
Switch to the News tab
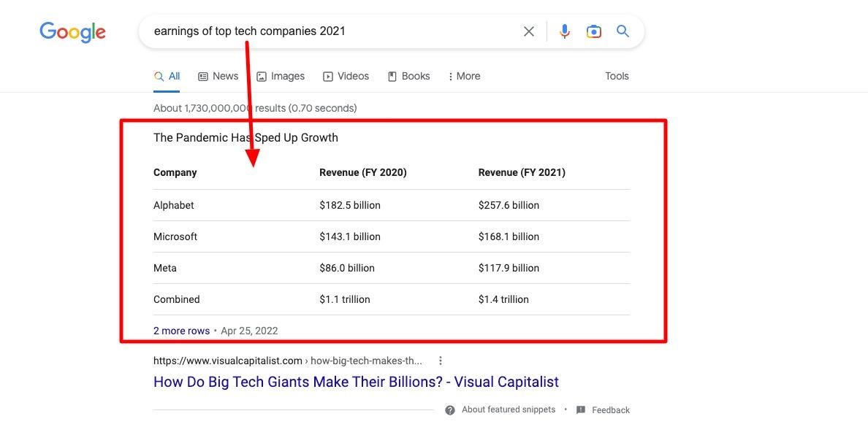[x=218, y=77]
